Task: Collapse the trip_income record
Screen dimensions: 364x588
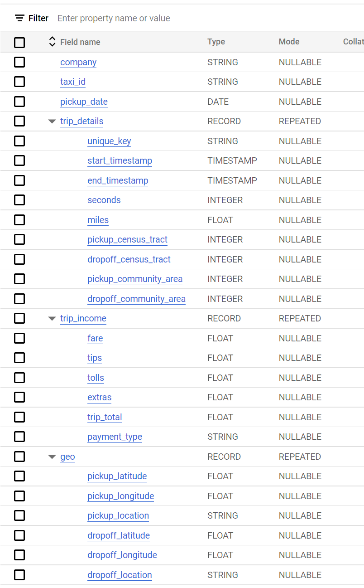Action: 52,319
